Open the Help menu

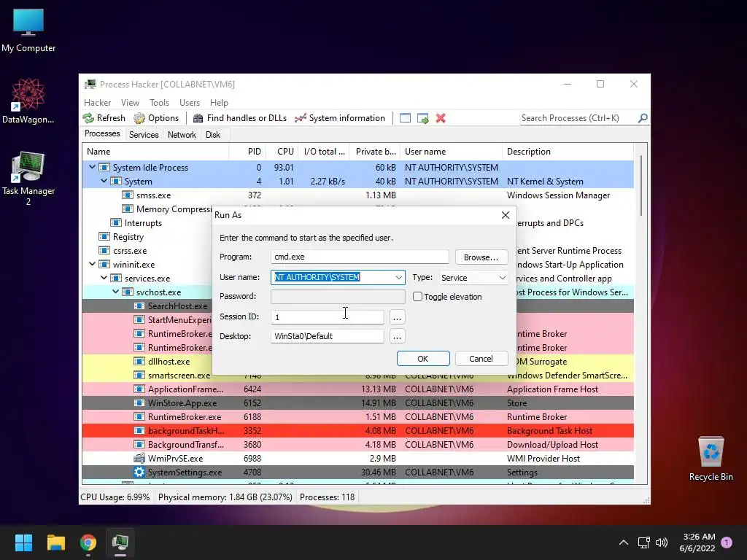(219, 102)
